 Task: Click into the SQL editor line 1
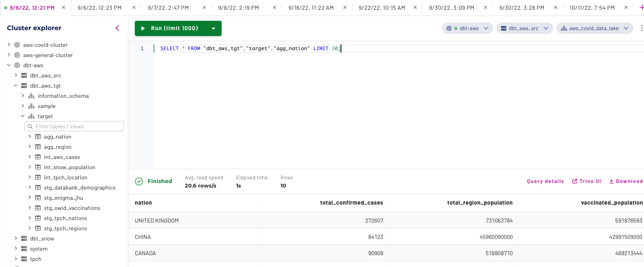399,49
